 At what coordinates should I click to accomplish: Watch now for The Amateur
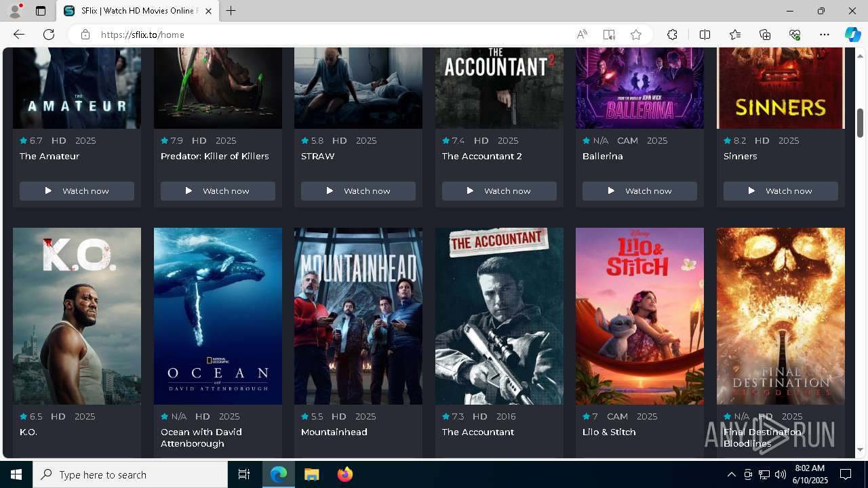[77, 191]
